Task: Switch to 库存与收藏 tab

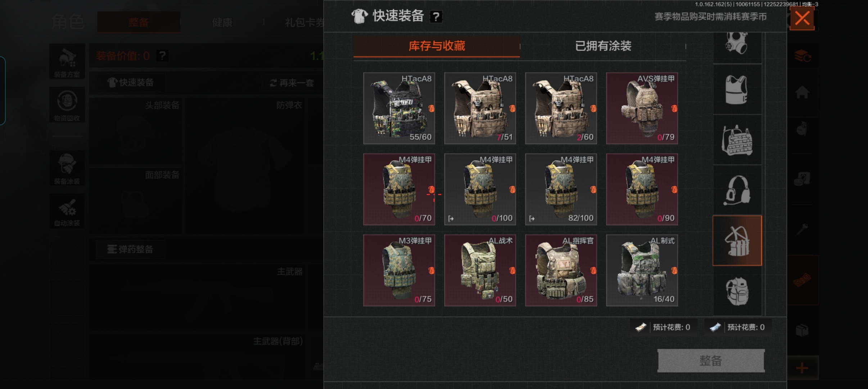Action: 437,46
